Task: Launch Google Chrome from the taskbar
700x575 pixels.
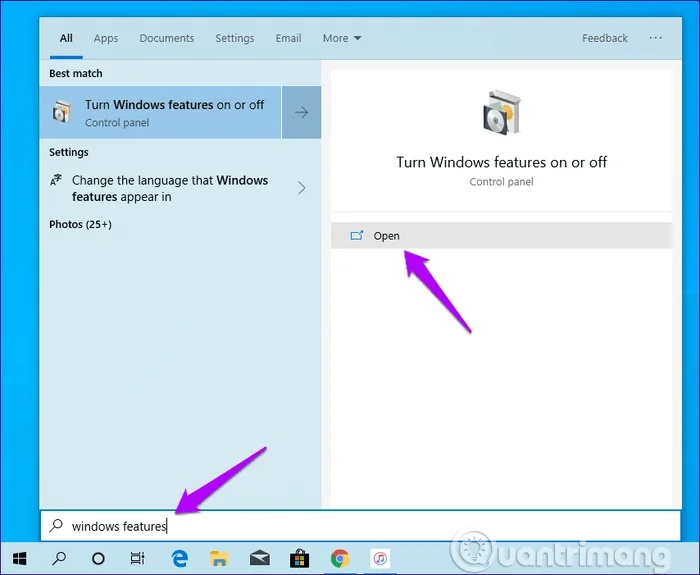Action: click(x=340, y=558)
